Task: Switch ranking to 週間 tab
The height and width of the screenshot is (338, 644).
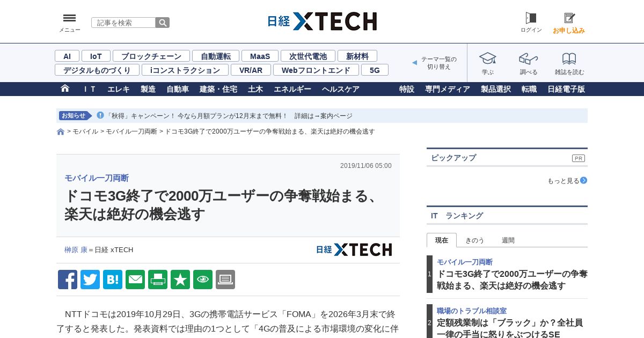Action: (508, 240)
